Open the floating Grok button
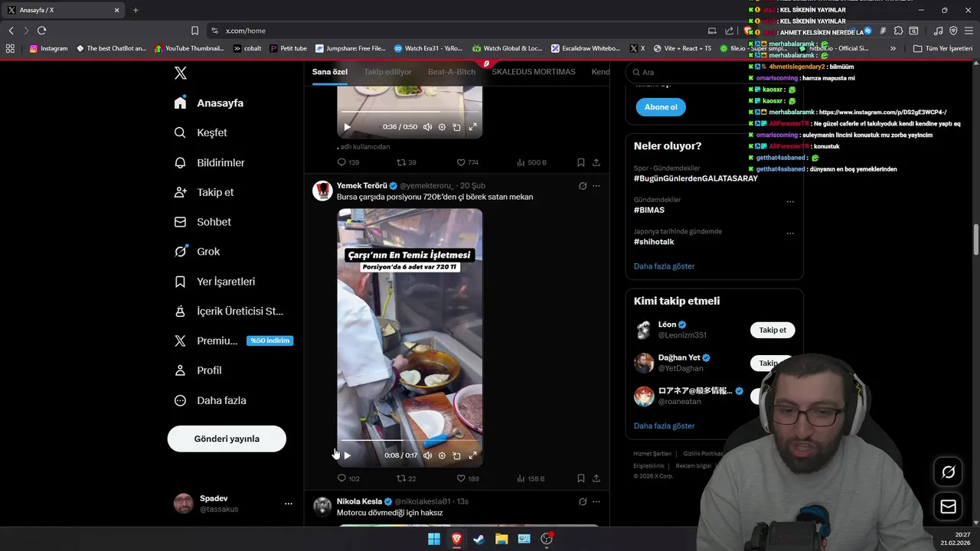The height and width of the screenshot is (551, 980). click(948, 472)
